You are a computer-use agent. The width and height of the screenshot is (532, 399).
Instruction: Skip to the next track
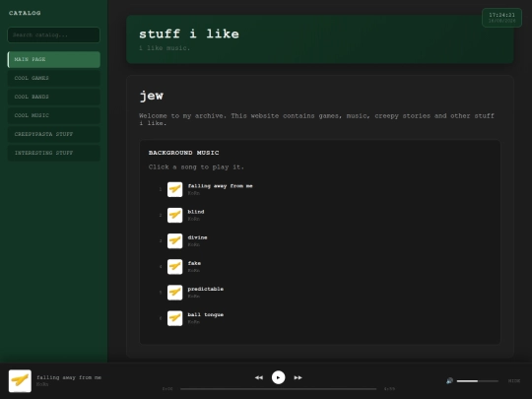298,377
